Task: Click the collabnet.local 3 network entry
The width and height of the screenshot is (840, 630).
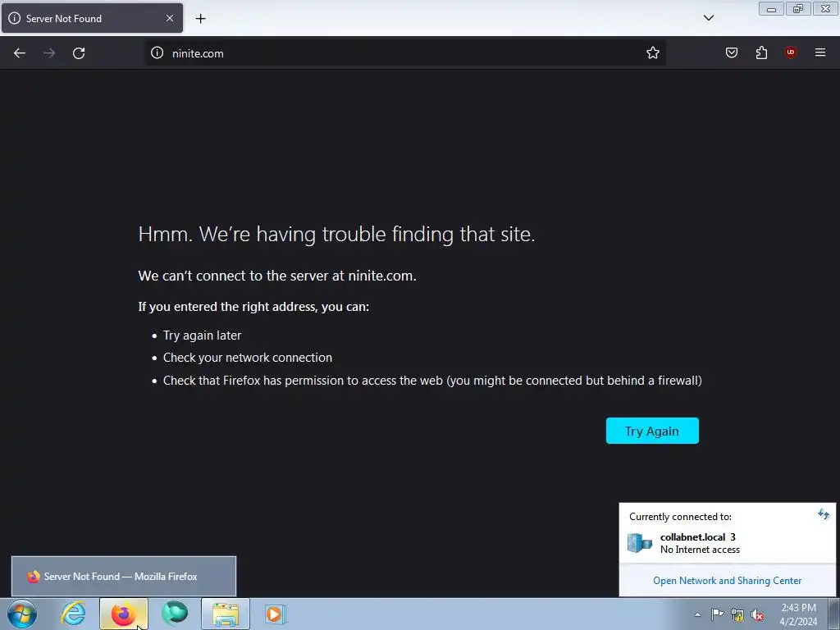Action: [x=727, y=543]
